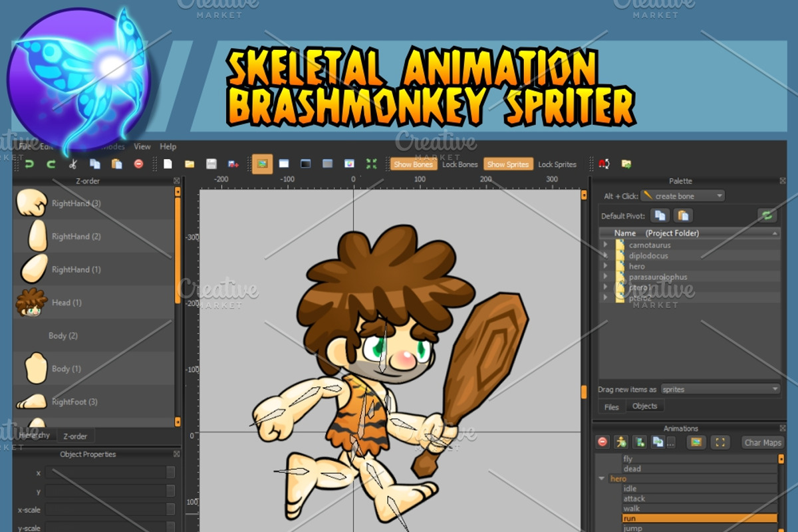The image size is (798, 532).
Task: Select the 'run' animation
Action: click(699, 519)
